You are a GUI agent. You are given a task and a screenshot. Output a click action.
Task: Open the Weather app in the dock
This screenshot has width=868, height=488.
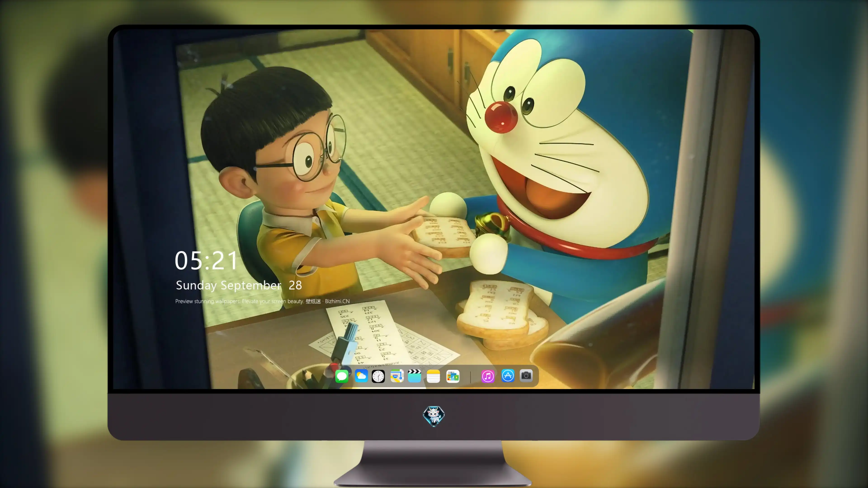point(361,376)
